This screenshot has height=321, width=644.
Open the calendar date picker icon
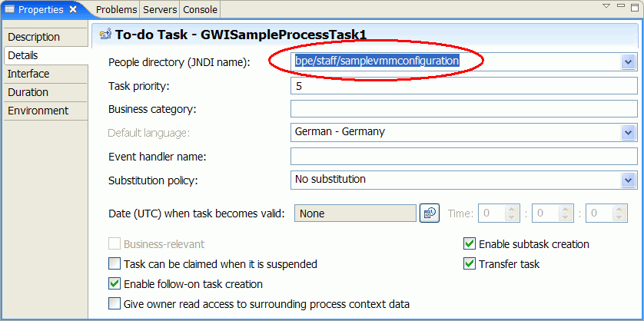point(429,213)
